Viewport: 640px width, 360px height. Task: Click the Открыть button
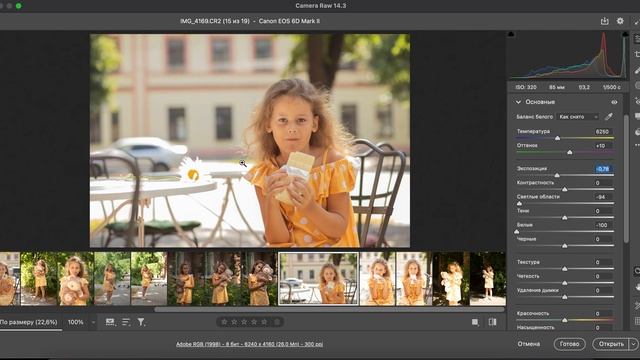click(x=611, y=344)
